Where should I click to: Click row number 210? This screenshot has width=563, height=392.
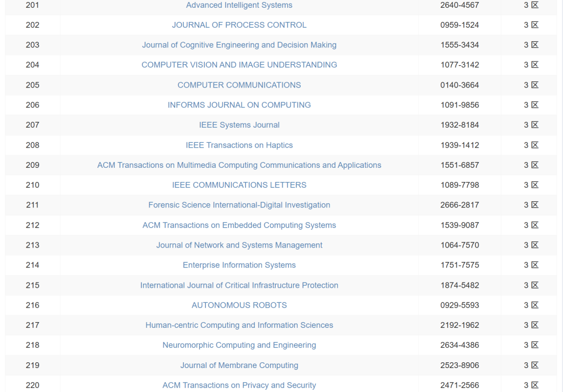(x=32, y=185)
